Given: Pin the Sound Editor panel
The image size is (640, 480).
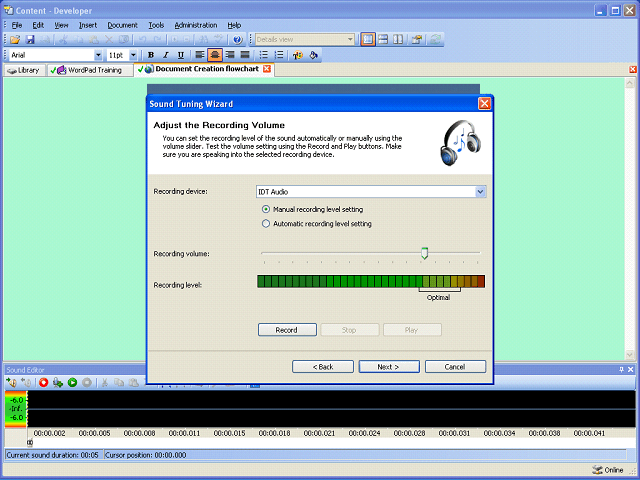Looking at the screenshot, I should (x=621, y=369).
